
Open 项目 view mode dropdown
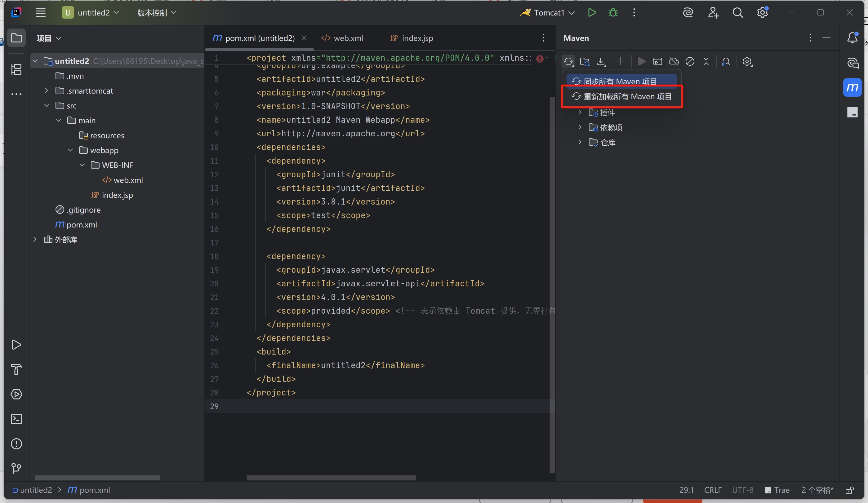[x=49, y=38]
